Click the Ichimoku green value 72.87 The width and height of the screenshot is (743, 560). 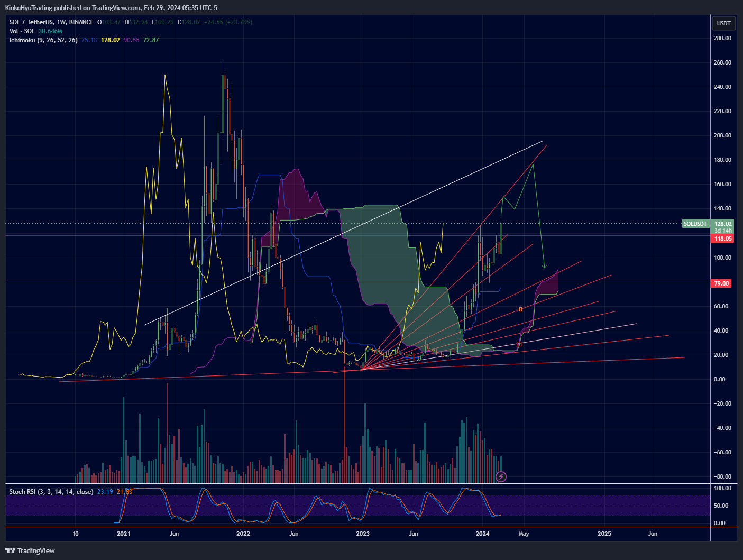(151, 40)
